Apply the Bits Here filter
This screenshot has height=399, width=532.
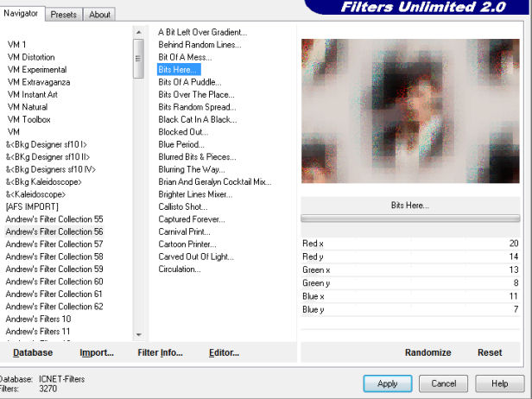click(388, 383)
